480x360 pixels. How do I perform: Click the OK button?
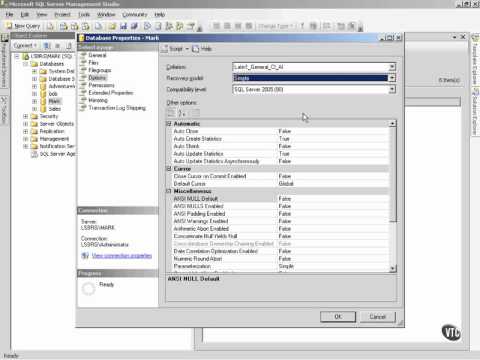tap(338, 317)
